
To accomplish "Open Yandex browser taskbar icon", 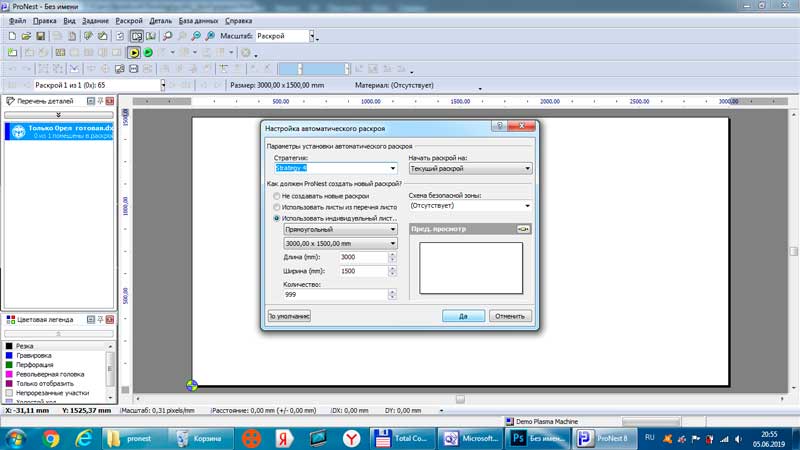I will [x=351, y=438].
